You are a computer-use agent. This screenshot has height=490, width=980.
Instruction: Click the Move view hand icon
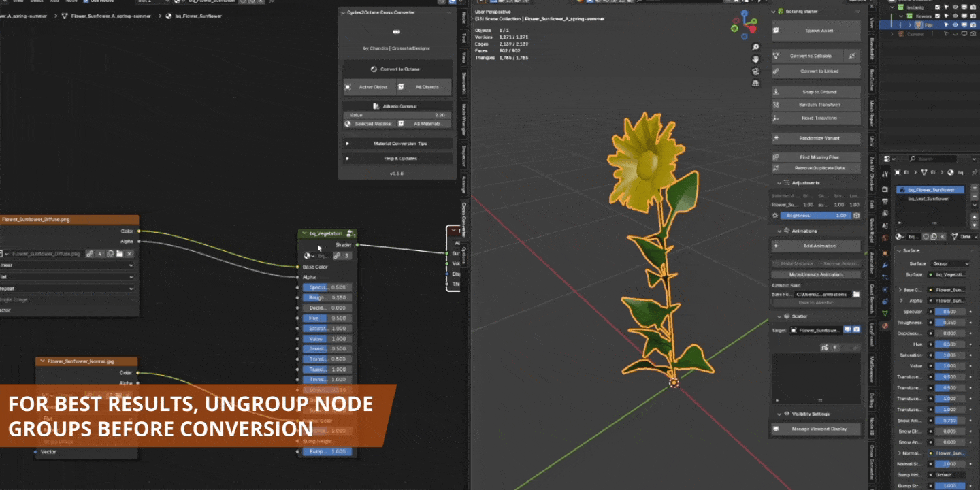tap(755, 59)
